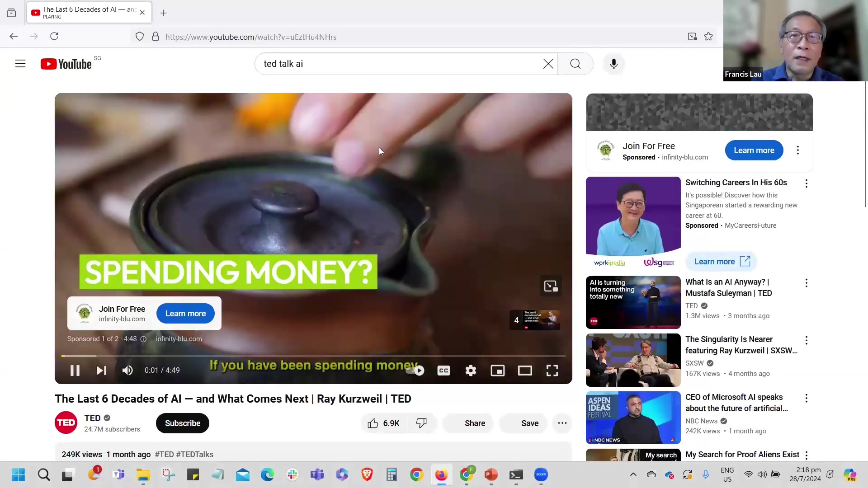
Task: Open ENG US language switcher
Action: 727,475
